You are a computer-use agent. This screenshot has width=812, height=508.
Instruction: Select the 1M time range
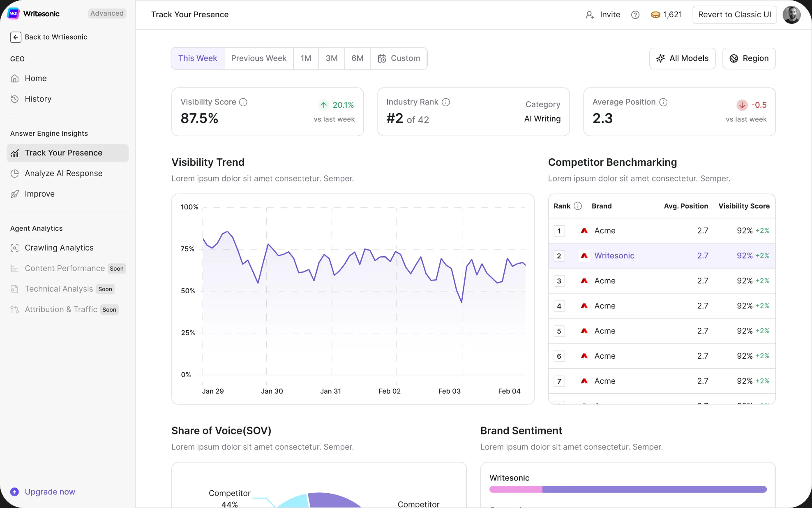(306, 58)
